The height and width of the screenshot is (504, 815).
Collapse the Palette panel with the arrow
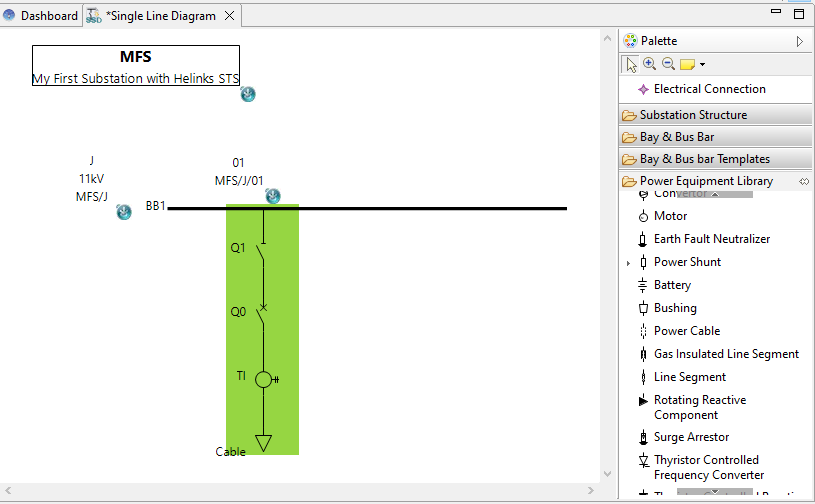(x=799, y=41)
